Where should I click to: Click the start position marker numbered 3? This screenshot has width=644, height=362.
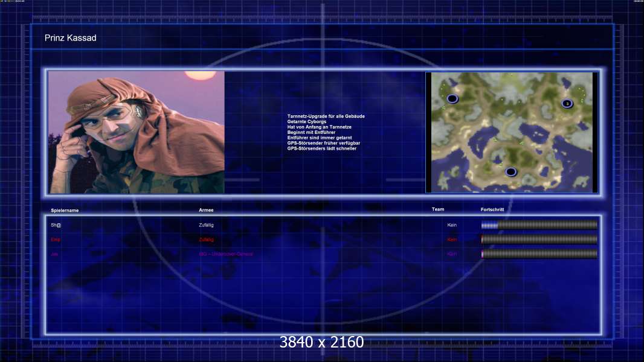coord(567,104)
